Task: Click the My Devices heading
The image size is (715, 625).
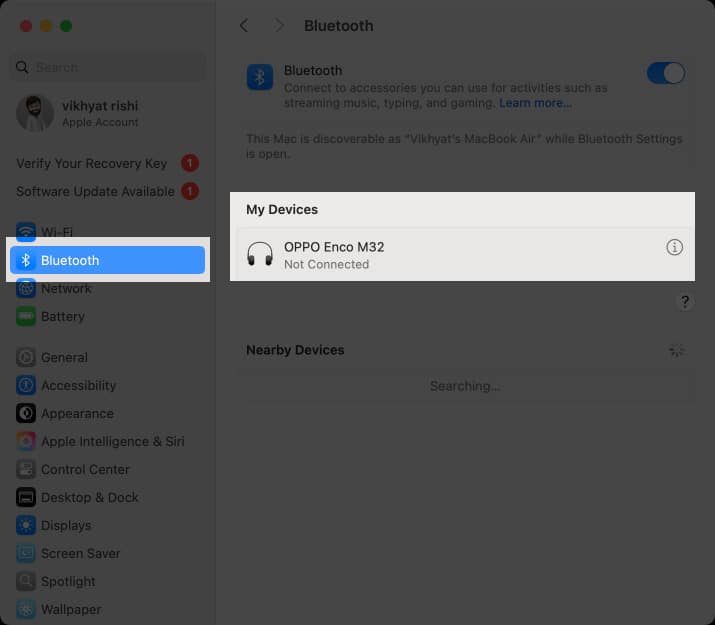Action: coord(282,209)
